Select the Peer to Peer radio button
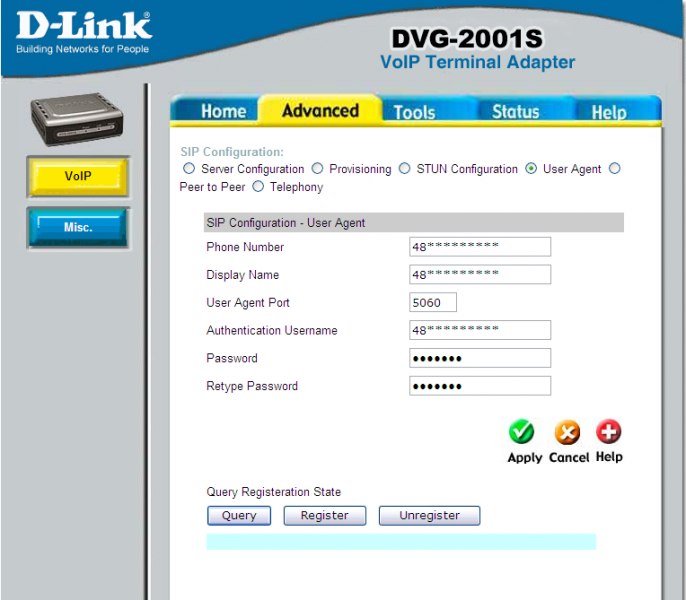 615,168
